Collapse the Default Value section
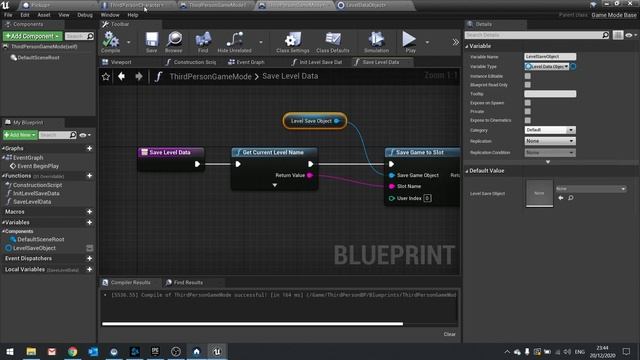Image resolution: width=640 pixels, height=360 pixels. pos(467,171)
